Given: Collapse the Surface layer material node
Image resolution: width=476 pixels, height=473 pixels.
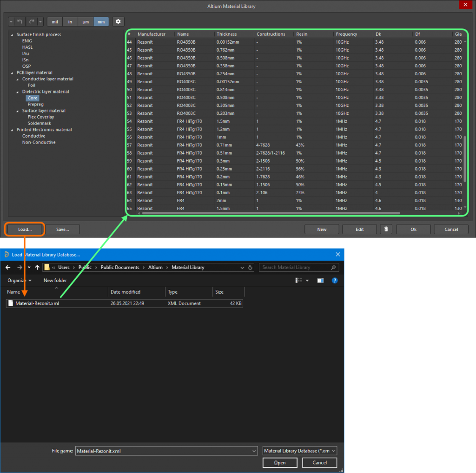Looking at the screenshot, I should point(17,111).
